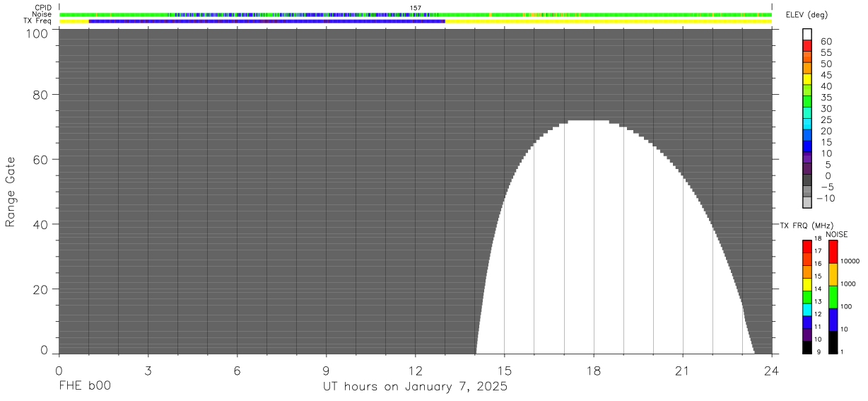The image size is (868, 401).
Task: Click the 'TX Freq' row label
Action: [x=38, y=21]
